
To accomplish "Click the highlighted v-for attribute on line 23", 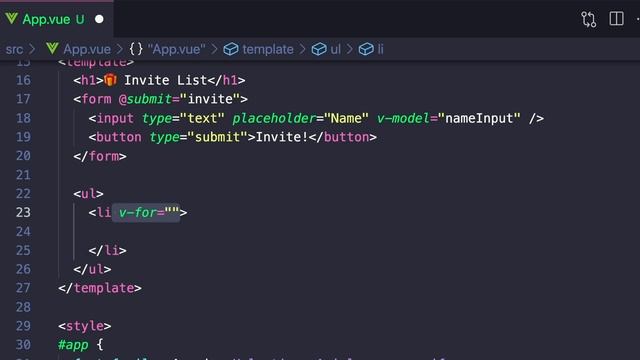I will (x=146, y=213).
